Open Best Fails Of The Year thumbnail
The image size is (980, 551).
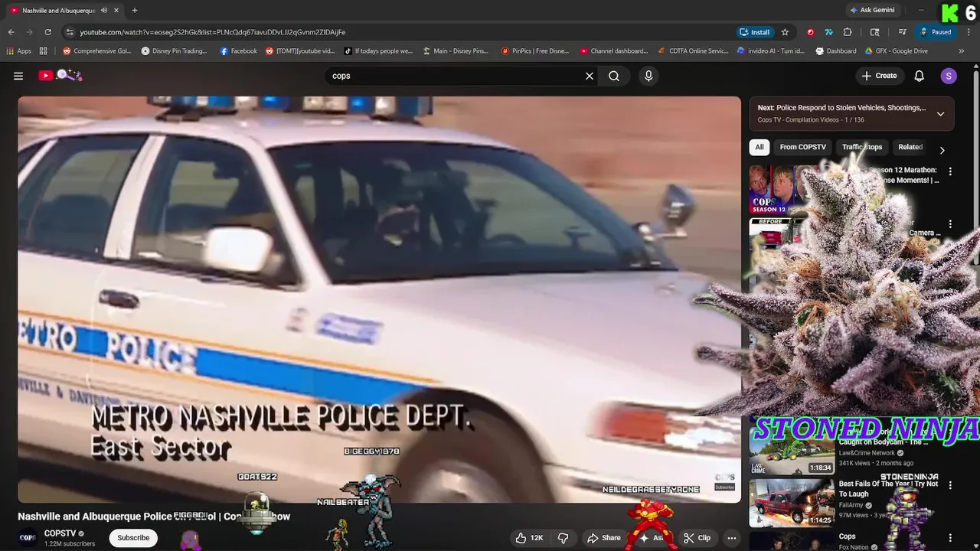point(791,503)
